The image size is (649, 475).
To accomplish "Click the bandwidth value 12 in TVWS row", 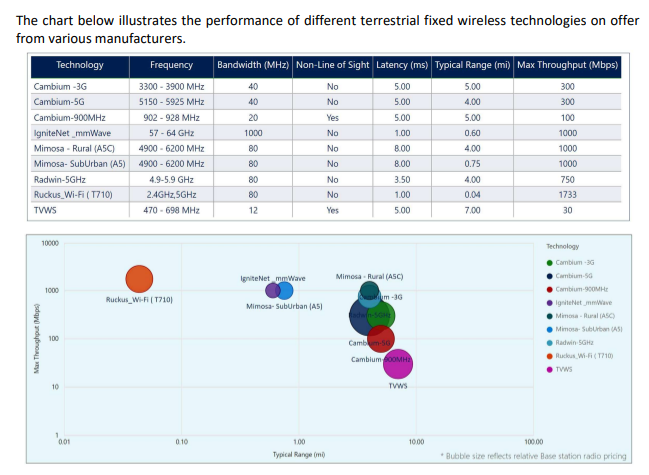I will (x=253, y=210).
